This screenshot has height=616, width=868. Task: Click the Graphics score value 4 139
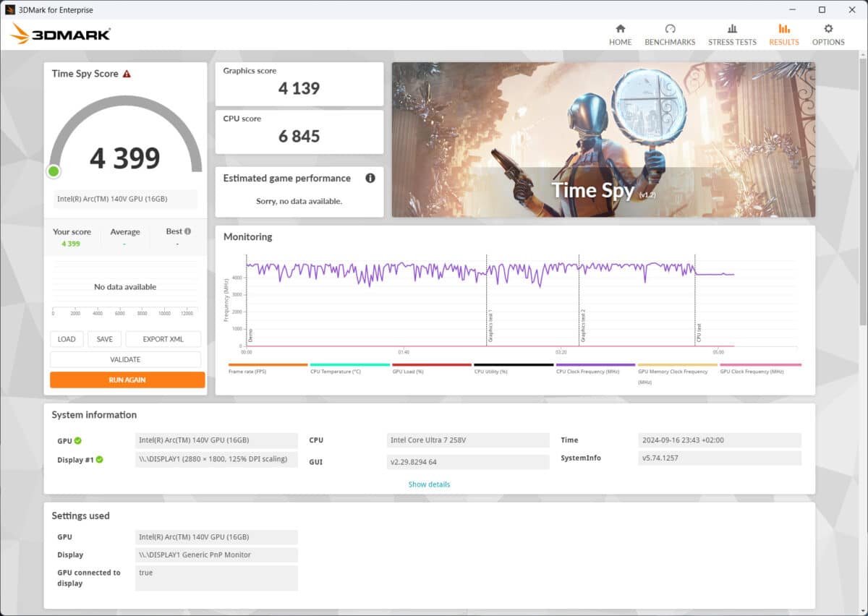[299, 88]
